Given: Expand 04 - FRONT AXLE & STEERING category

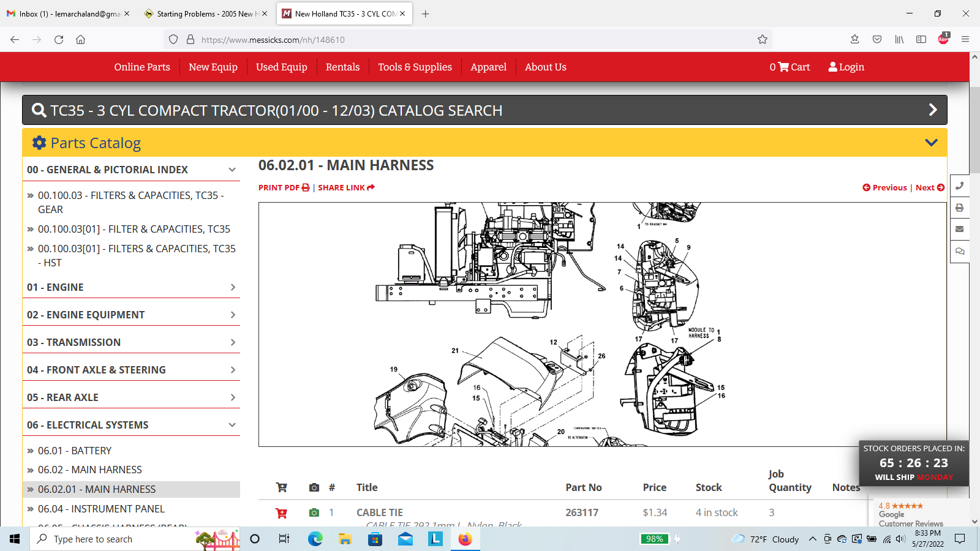Looking at the screenshot, I should pos(233,370).
